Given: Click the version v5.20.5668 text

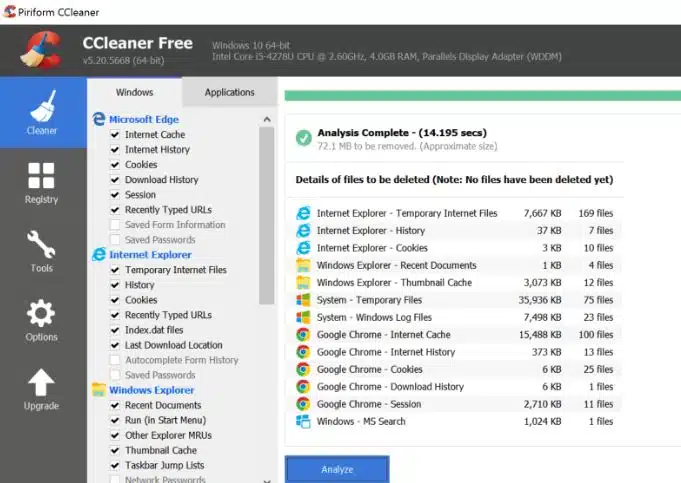Looking at the screenshot, I should [x=124, y=60].
